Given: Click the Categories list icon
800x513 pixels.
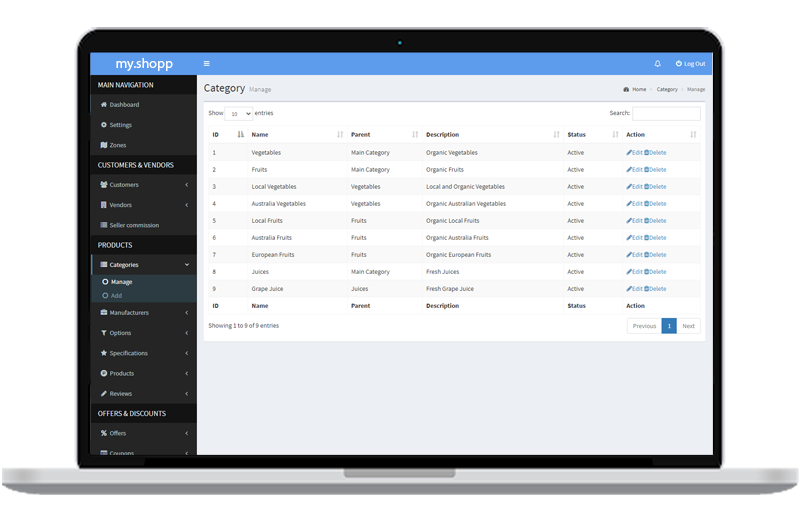Looking at the screenshot, I should point(104,265).
